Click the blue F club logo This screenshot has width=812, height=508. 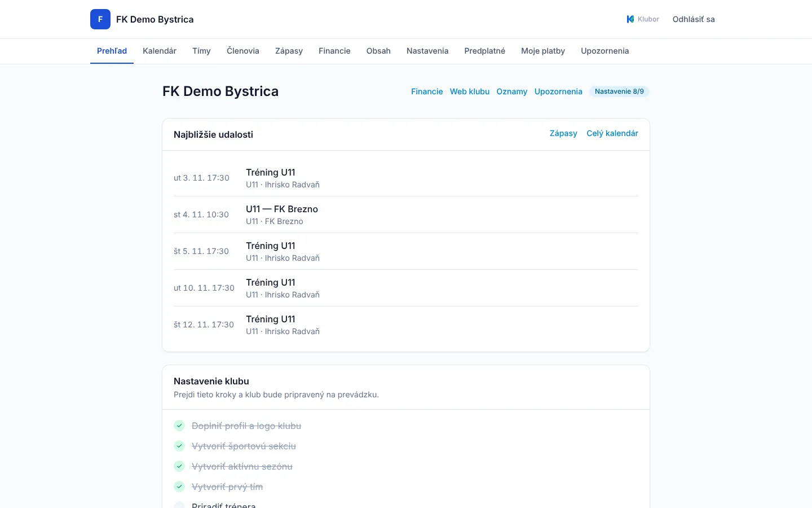(x=100, y=19)
